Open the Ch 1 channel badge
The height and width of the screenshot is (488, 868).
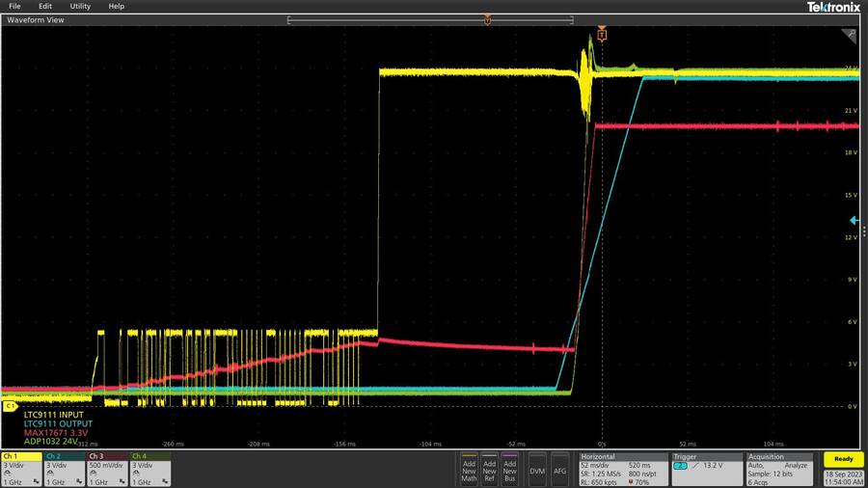(x=21, y=468)
